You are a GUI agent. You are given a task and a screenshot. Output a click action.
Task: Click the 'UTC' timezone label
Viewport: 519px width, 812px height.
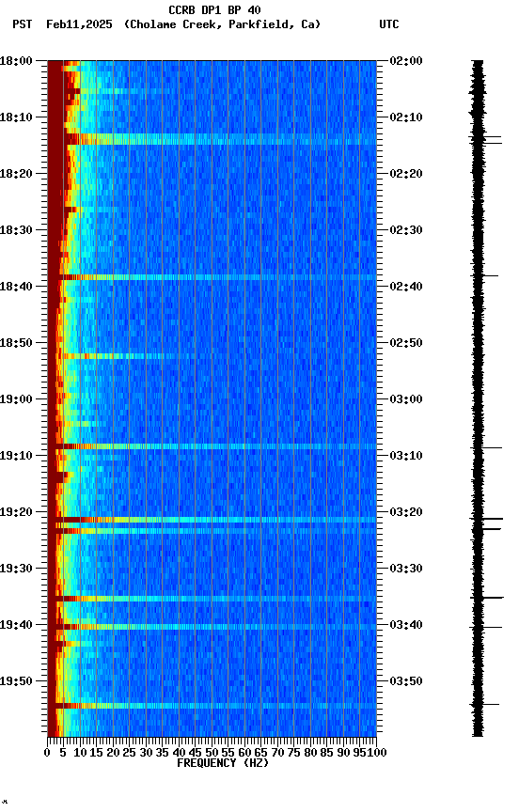pyautogui.click(x=389, y=24)
